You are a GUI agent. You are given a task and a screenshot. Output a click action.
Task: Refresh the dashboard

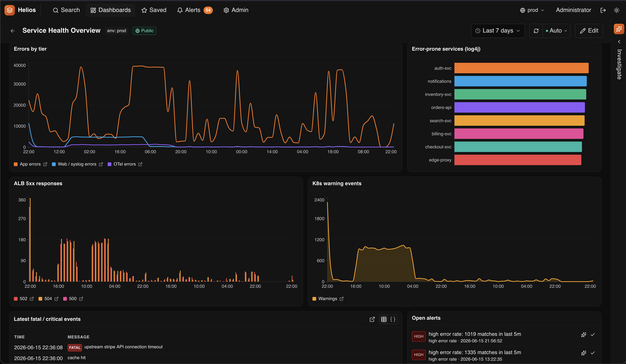(536, 31)
